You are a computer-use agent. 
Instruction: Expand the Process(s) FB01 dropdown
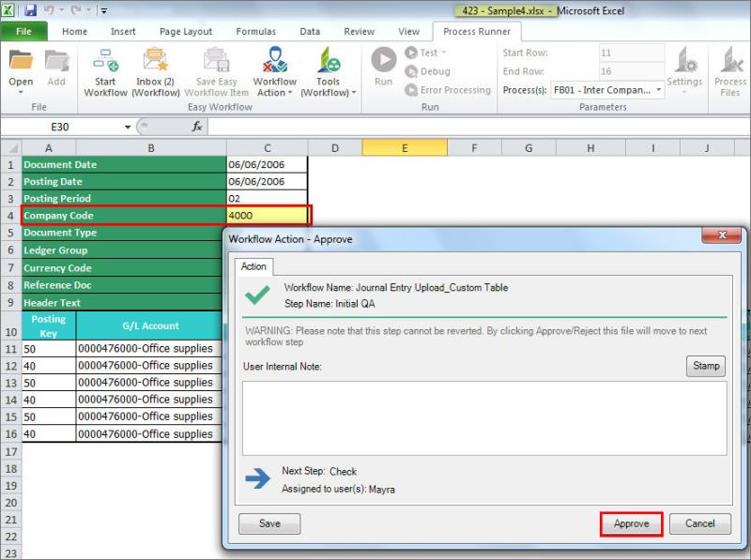pyautogui.click(x=658, y=90)
